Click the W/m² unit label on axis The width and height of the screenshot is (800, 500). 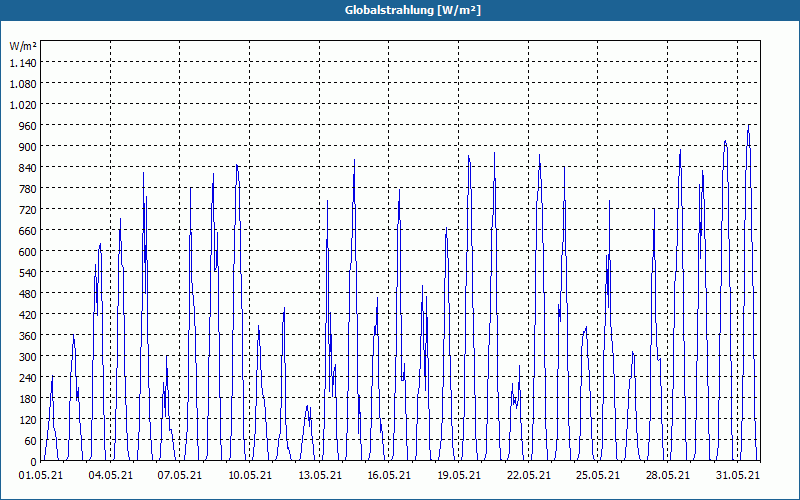click(23, 46)
